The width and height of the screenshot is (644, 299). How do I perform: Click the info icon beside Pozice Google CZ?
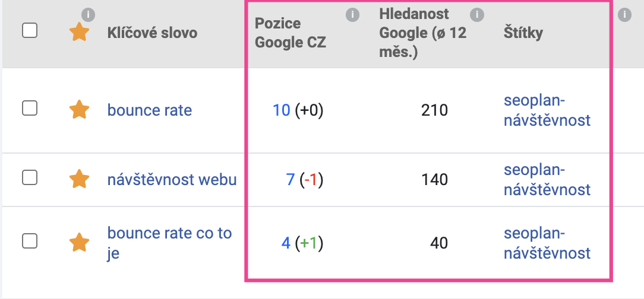(352, 15)
